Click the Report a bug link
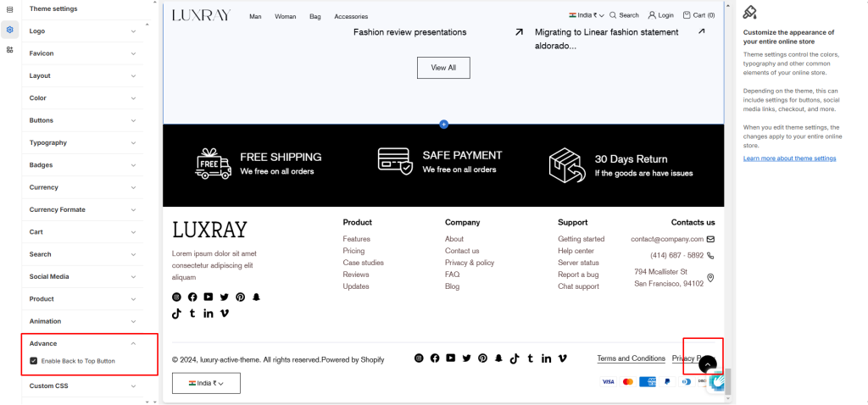Image resolution: width=868 pixels, height=405 pixels. point(578,275)
